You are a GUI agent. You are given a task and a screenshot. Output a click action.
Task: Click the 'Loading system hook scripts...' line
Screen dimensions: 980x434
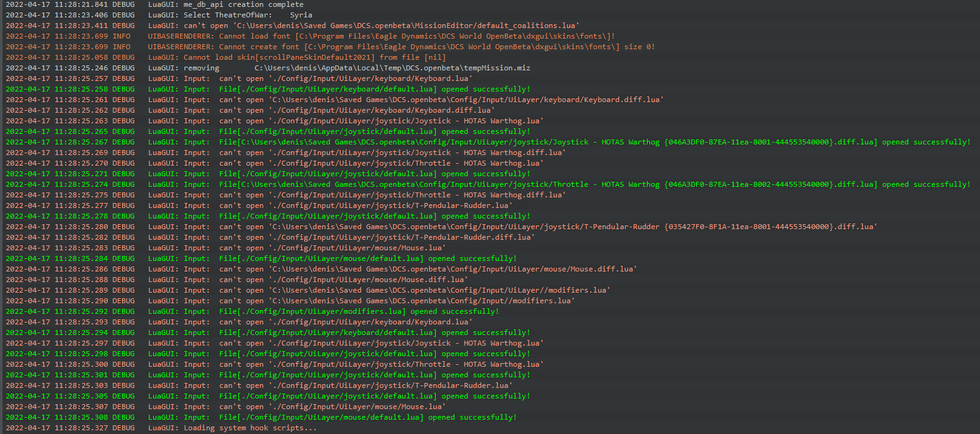161,428
